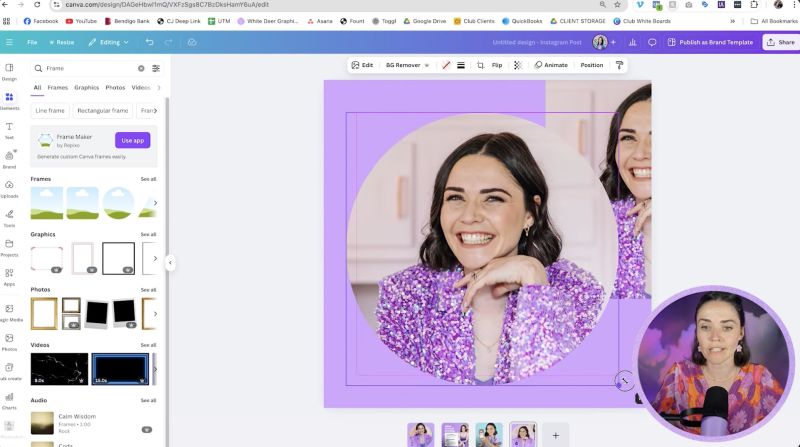Image resolution: width=800 pixels, height=447 pixels.
Task: Click the Use app button
Action: click(x=133, y=140)
